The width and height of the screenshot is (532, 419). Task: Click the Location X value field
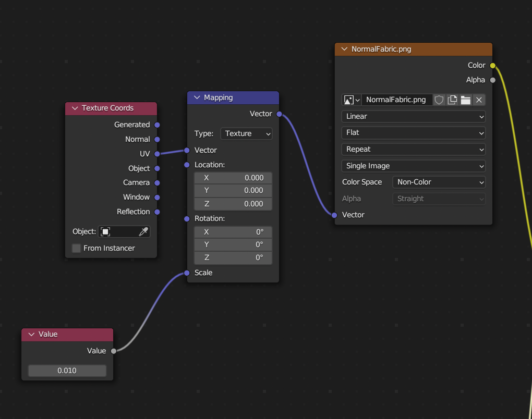click(233, 178)
